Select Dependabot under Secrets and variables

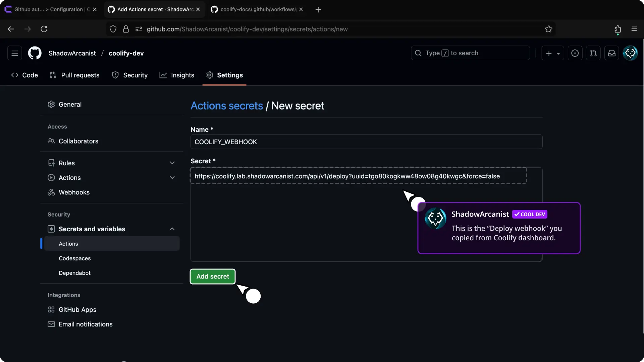coord(74,273)
